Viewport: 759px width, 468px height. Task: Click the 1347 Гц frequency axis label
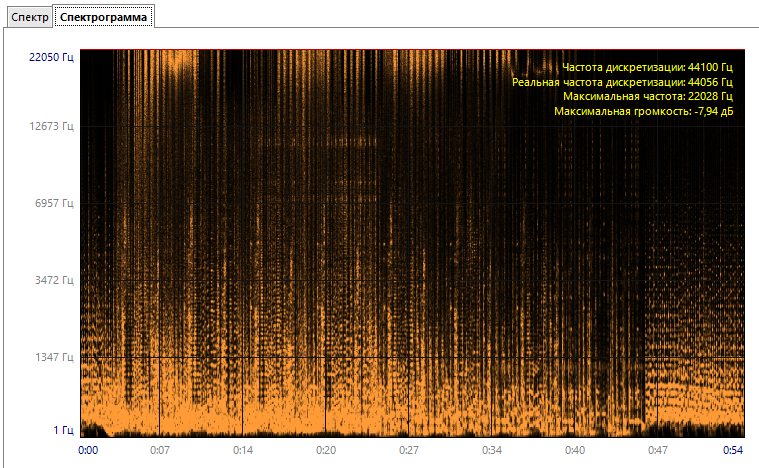pyautogui.click(x=54, y=357)
